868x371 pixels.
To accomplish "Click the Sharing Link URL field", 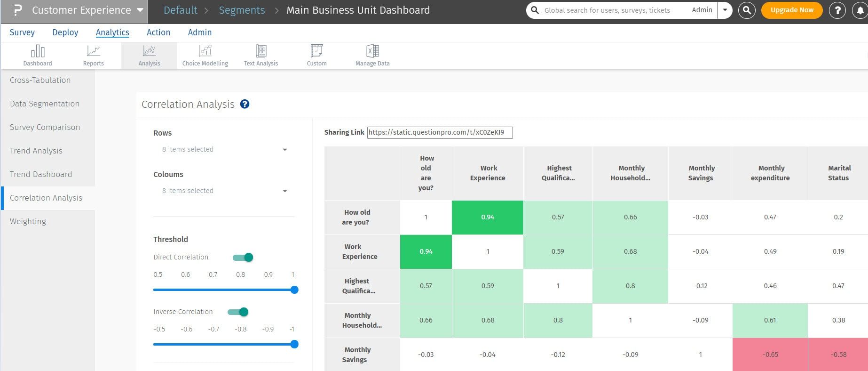I will click(x=440, y=132).
